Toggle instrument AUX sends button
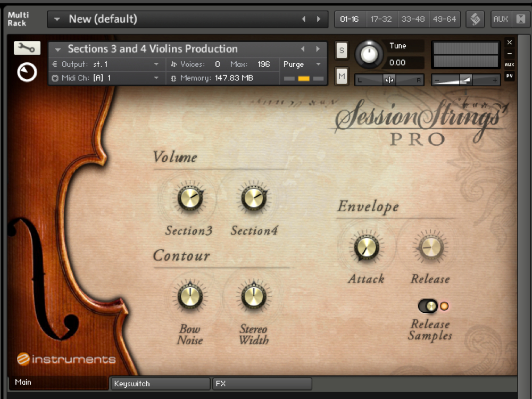The height and width of the screenshot is (399, 532). click(x=509, y=64)
